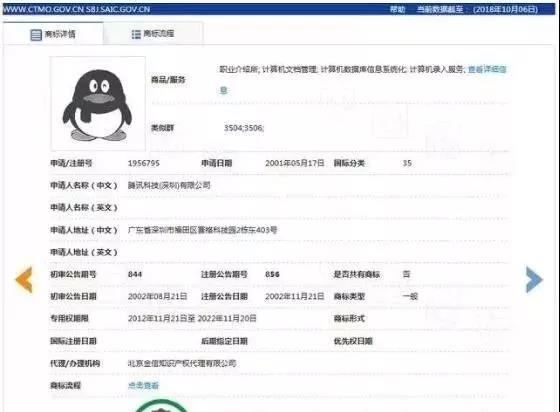This screenshot has height=412, width=560.
Task: Click the 当前数据截至 date in header
Action: click(477, 9)
